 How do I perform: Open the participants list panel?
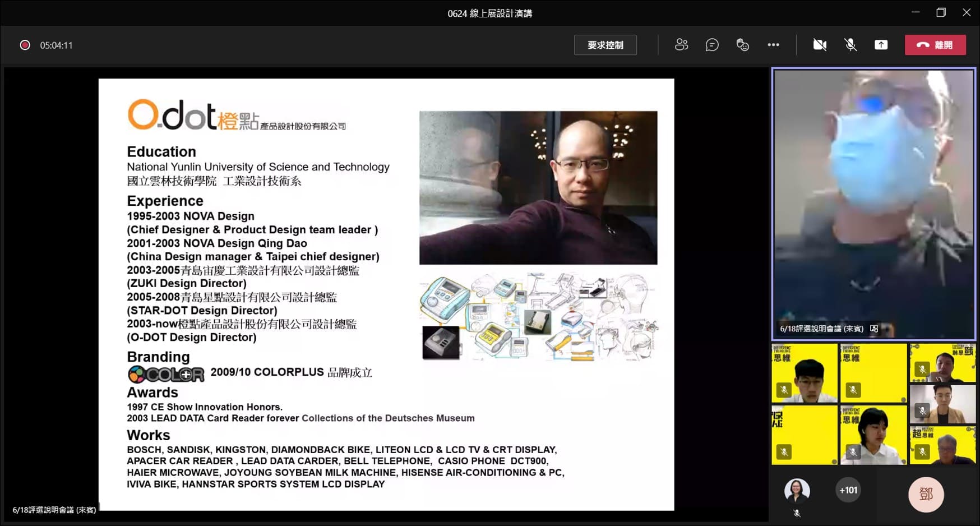point(681,45)
